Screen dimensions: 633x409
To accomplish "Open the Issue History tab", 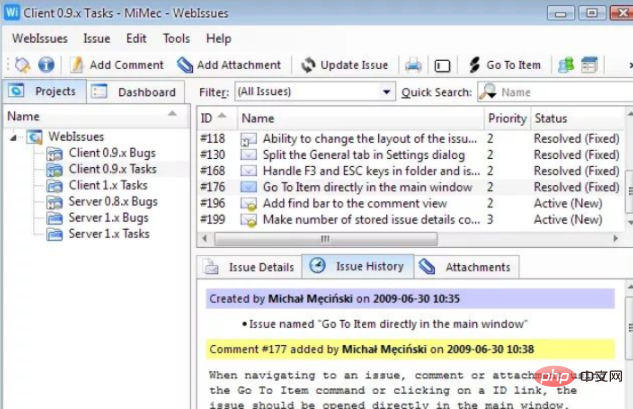I will click(x=358, y=266).
